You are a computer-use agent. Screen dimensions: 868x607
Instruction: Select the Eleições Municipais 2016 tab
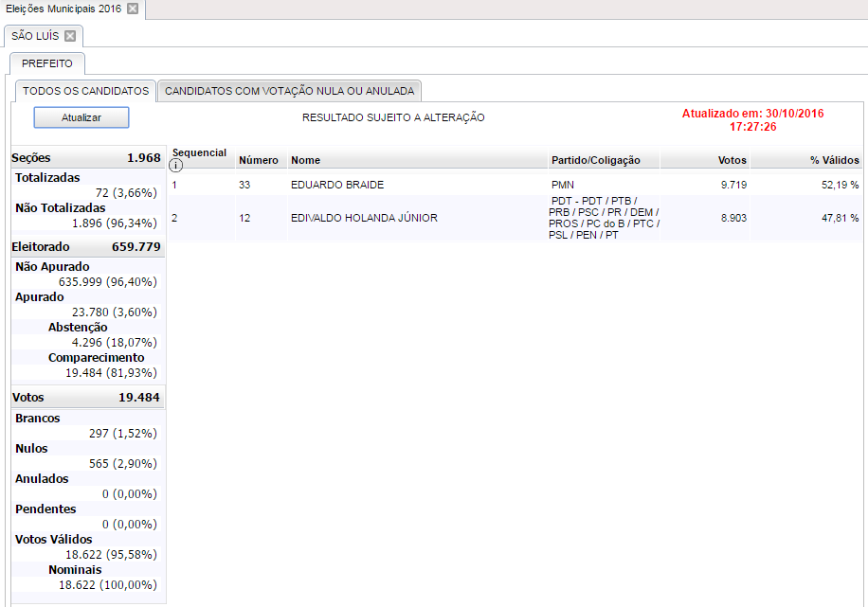click(63, 9)
